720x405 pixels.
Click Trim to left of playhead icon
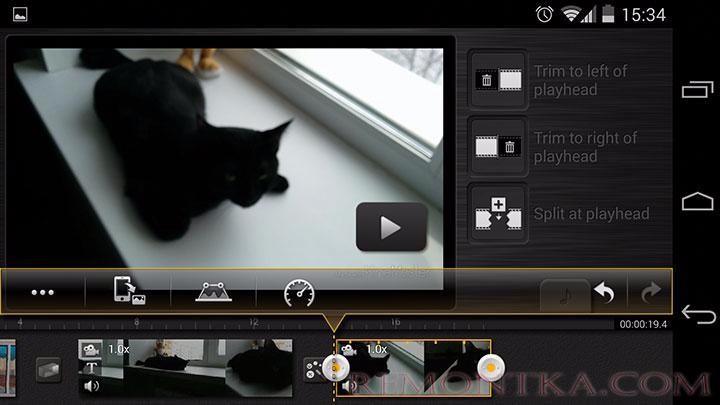499,80
